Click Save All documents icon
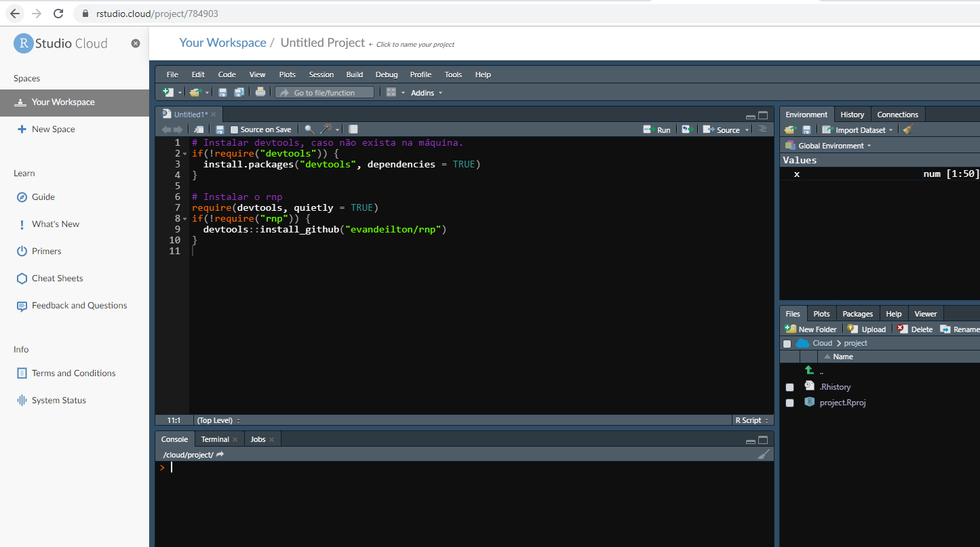The height and width of the screenshot is (547, 980). (239, 92)
